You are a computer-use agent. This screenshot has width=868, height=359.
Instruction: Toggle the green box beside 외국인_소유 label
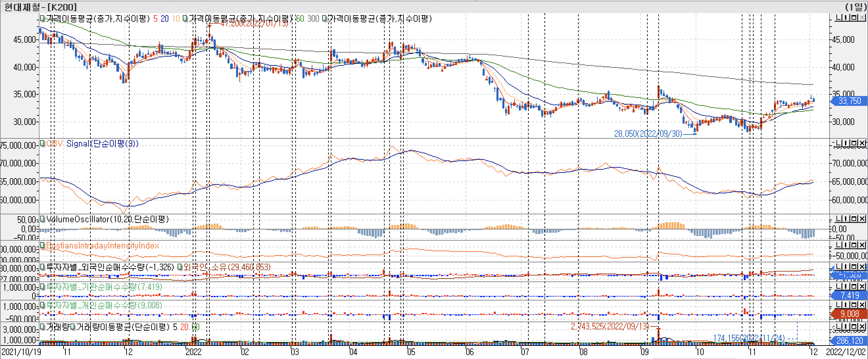coord(180,267)
